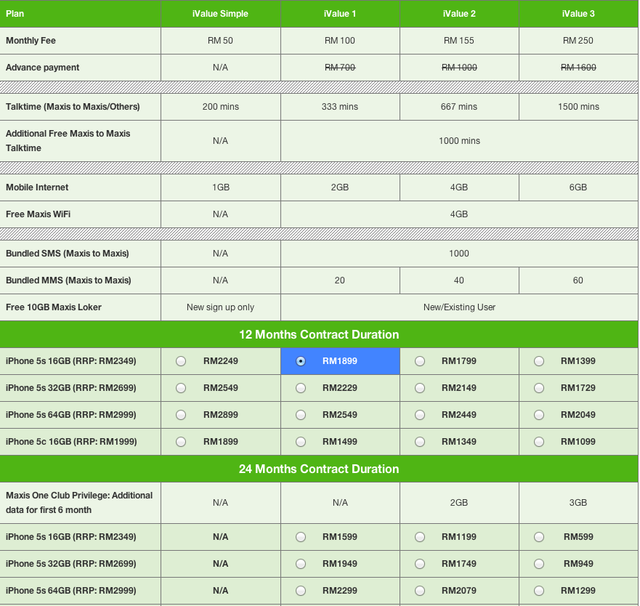Screen dimensions: 640x606
Task: Select RM1499 radio for iPhone 5c 16GB
Action: click(301, 442)
